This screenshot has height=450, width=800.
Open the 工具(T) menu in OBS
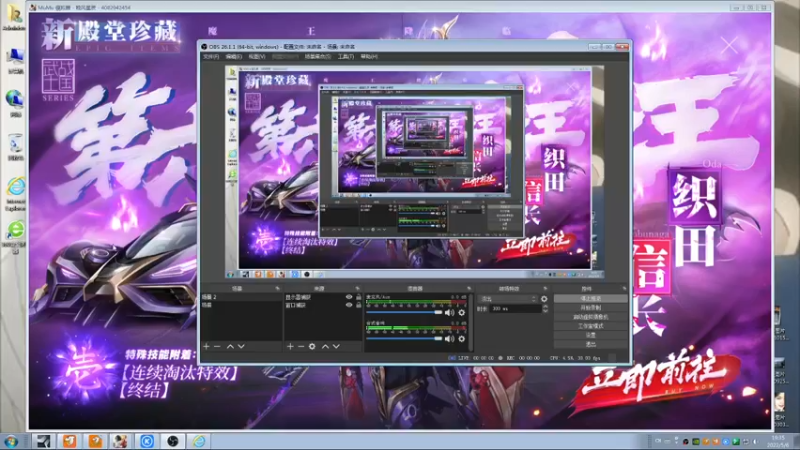(x=345, y=57)
